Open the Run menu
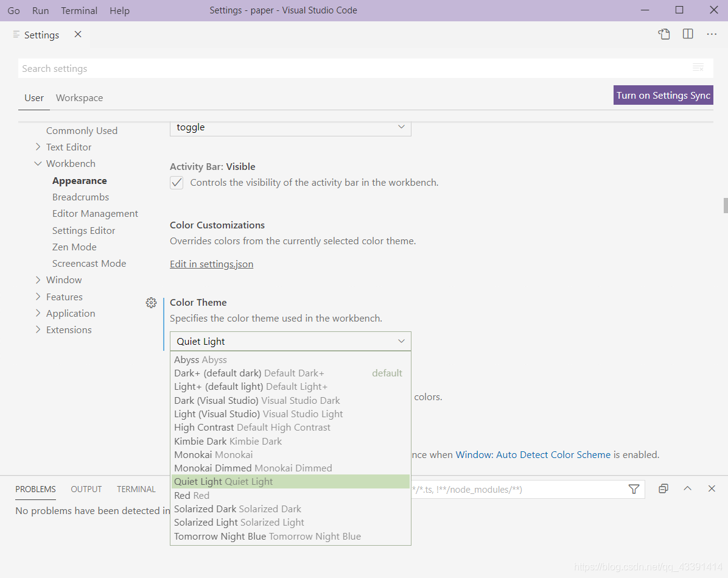This screenshot has width=728, height=578. click(x=40, y=11)
